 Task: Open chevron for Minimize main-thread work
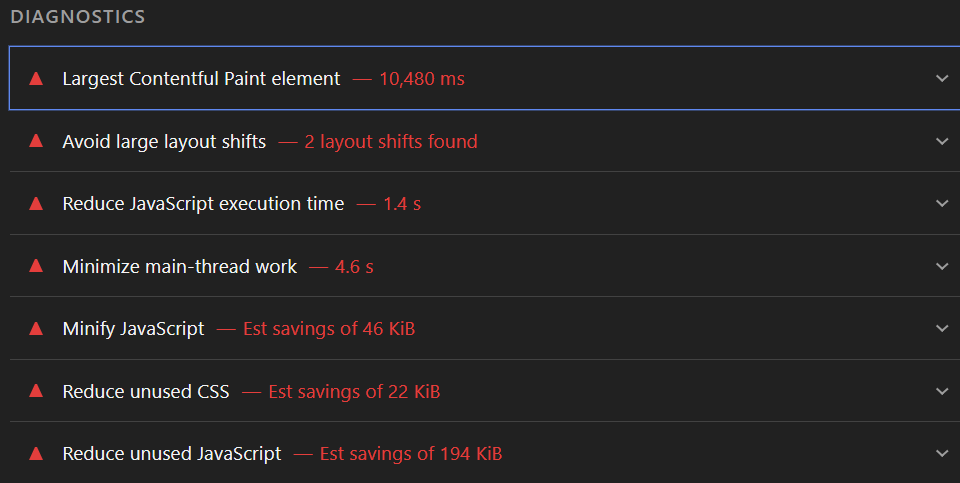(x=941, y=266)
